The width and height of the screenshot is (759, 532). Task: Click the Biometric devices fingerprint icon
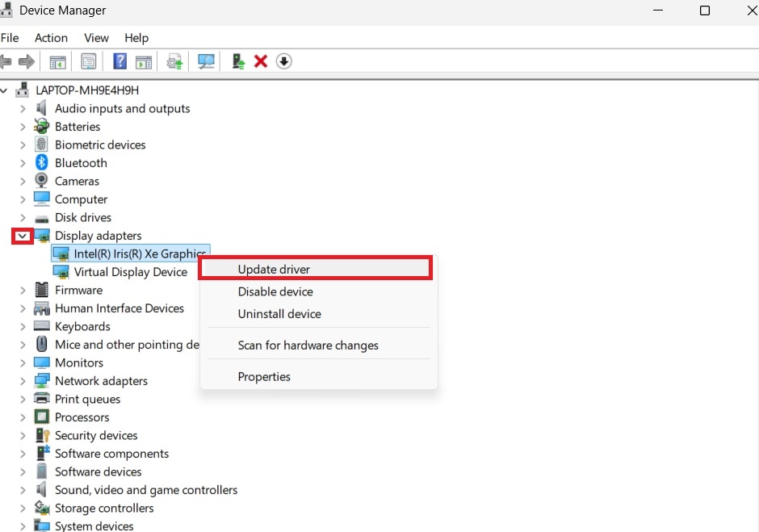coord(42,145)
